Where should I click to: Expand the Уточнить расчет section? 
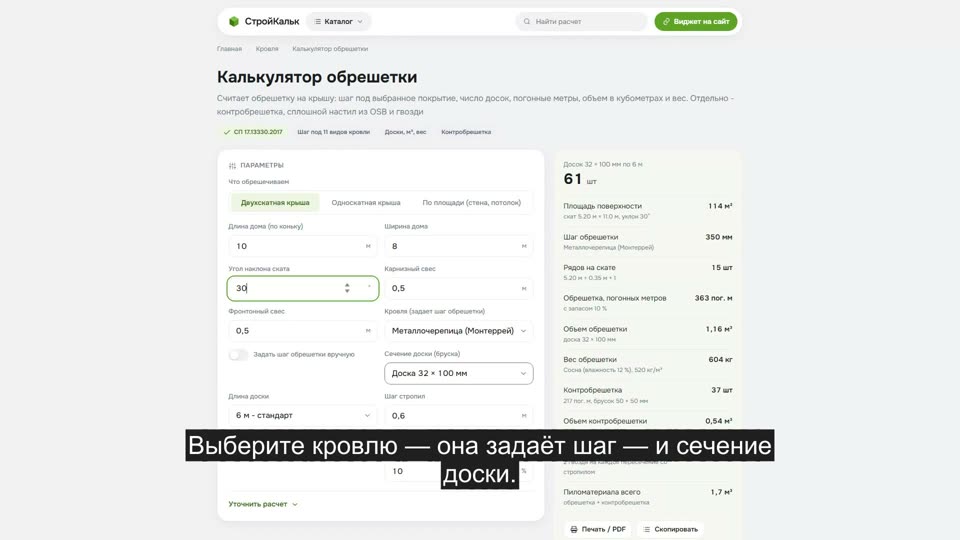click(x=263, y=504)
